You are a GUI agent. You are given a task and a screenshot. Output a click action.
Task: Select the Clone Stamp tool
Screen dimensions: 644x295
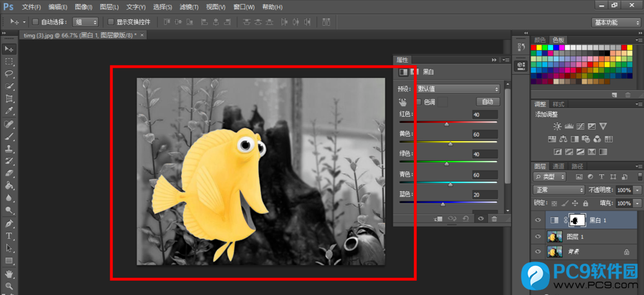click(x=9, y=149)
